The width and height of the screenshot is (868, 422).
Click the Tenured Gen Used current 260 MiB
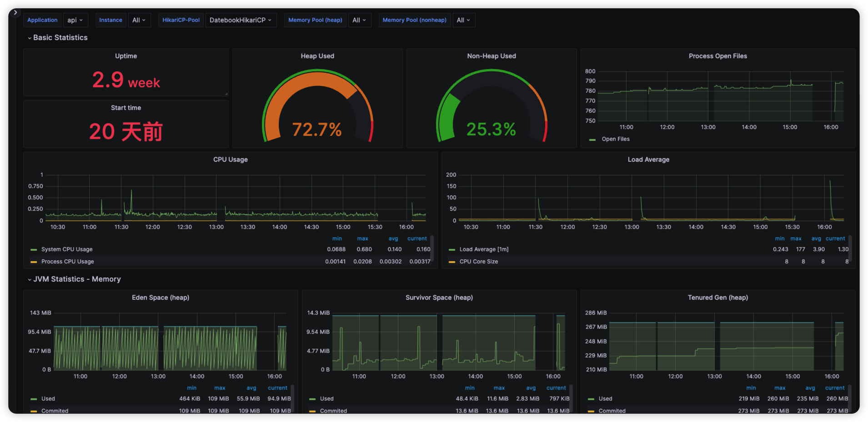tap(837, 399)
